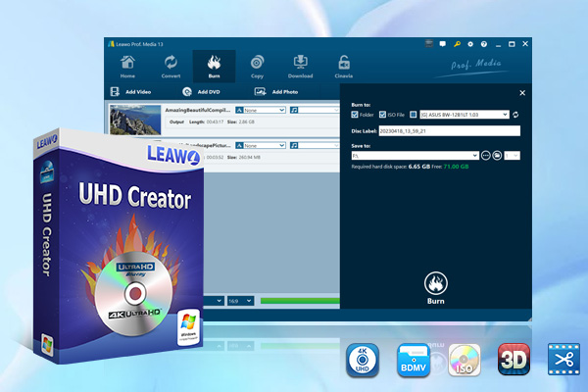
Task: Open the Cinavia removal module
Action: click(x=344, y=67)
